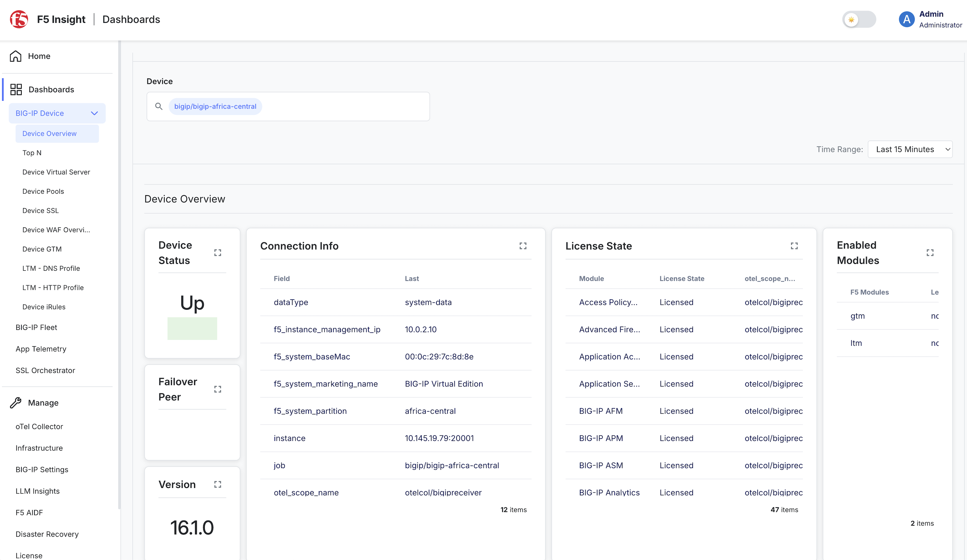
Task: Click the green Up status indicator
Action: [192, 328]
